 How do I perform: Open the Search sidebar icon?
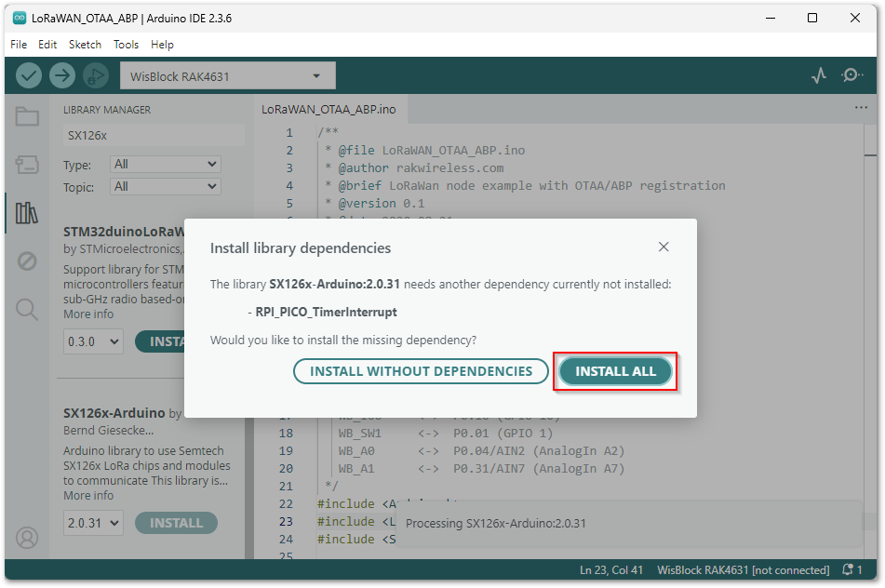click(26, 310)
